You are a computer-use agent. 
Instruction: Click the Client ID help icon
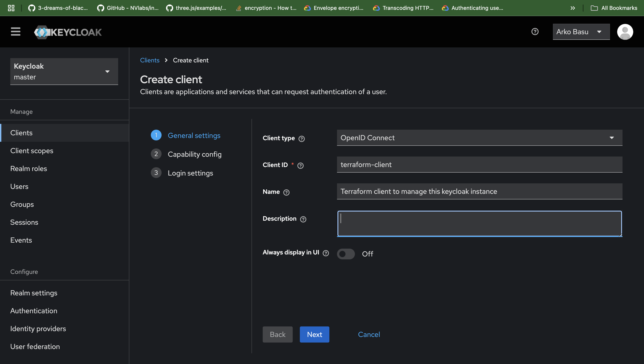[x=301, y=165]
